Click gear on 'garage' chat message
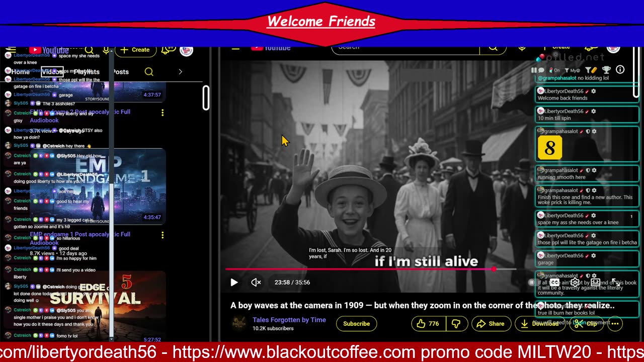The height and width of the screenshot is (362, 644). [x=593, y=255]
